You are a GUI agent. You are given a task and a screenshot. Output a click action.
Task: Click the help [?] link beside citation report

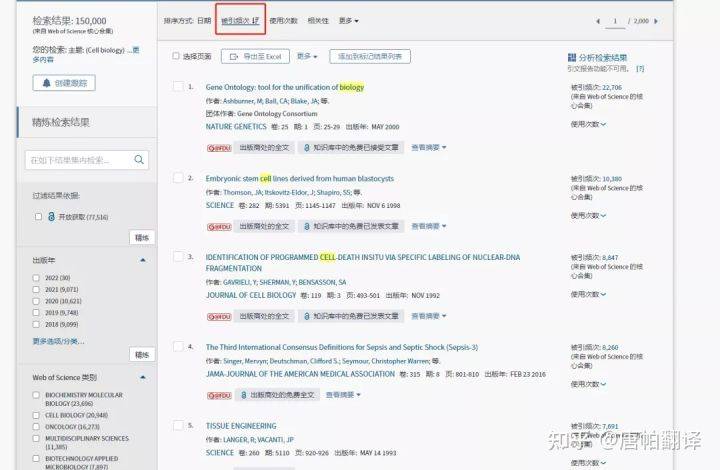click(x=640, y=68)
